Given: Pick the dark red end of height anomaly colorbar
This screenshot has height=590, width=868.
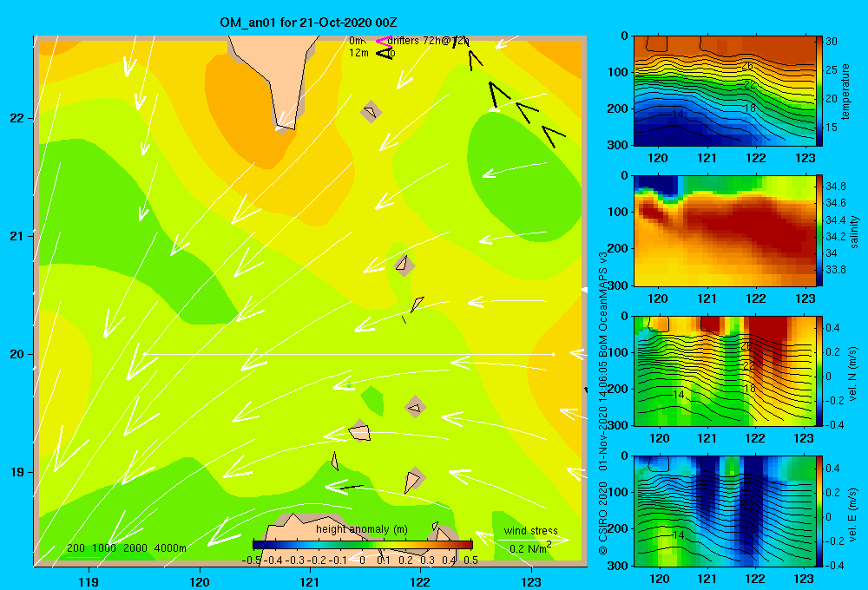Looking at the screenshot, I should 467,544.
